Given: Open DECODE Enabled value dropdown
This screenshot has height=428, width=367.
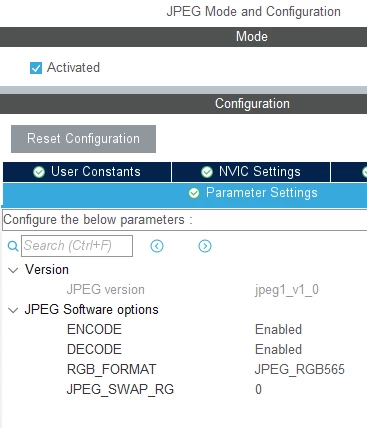Looking at the screenshot, I should [x=278, y=349].
